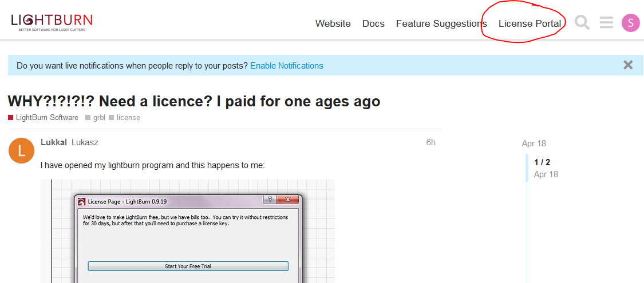Dismiss the notifications banner with the X
This screenshot has width=644, height=283.
tap(628, 65)
